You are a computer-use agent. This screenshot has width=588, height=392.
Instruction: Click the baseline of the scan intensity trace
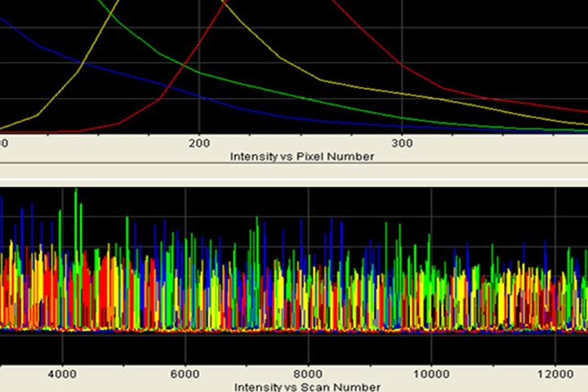pyautogui.click(x=294, y=331)
